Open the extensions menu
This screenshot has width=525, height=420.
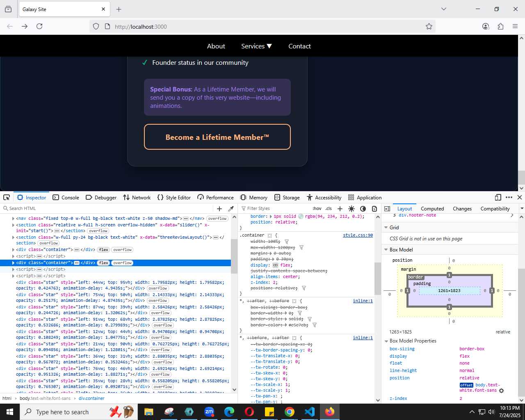(500, 26)
